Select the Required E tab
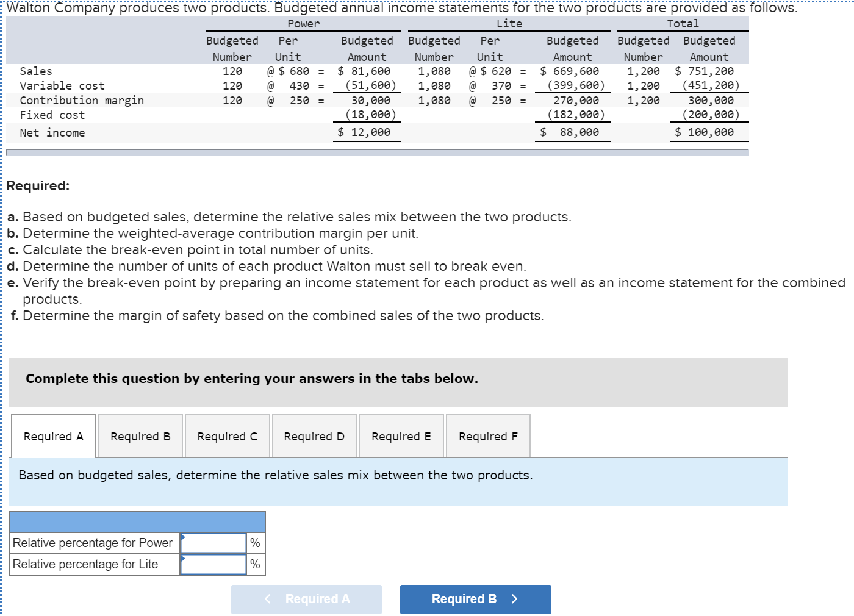This screenshot has width=854, height=616. click(401, 436)
